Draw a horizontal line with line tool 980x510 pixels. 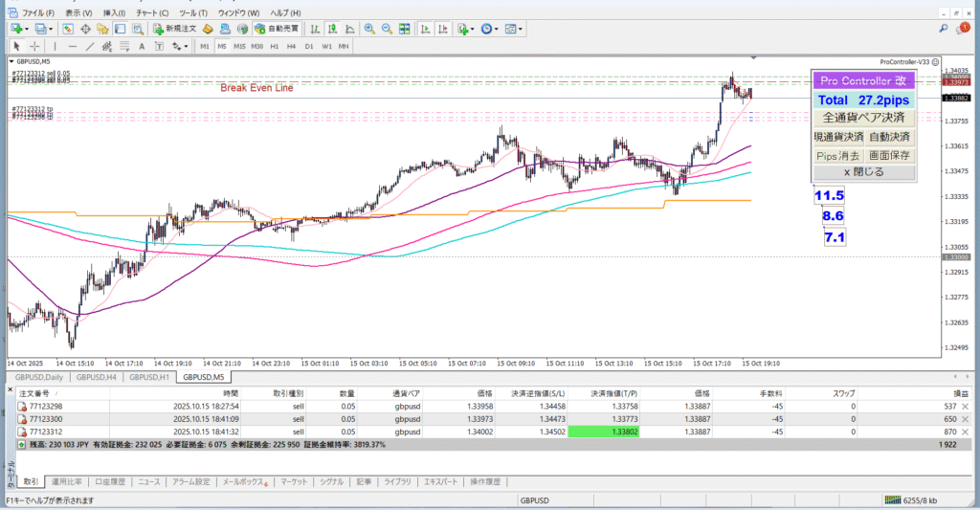point(72,46)
